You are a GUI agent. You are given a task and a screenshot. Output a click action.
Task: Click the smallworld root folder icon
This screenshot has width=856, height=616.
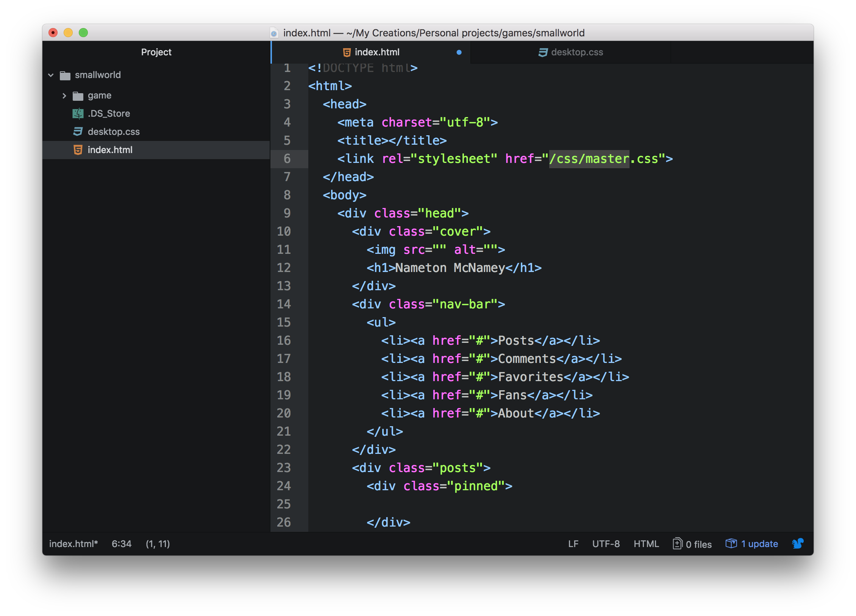tap(65, 75)
